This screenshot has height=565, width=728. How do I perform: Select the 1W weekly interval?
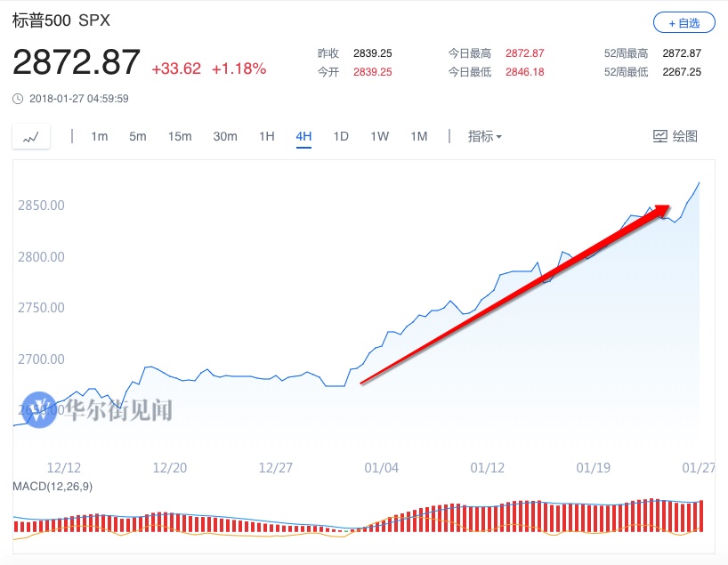380,136
